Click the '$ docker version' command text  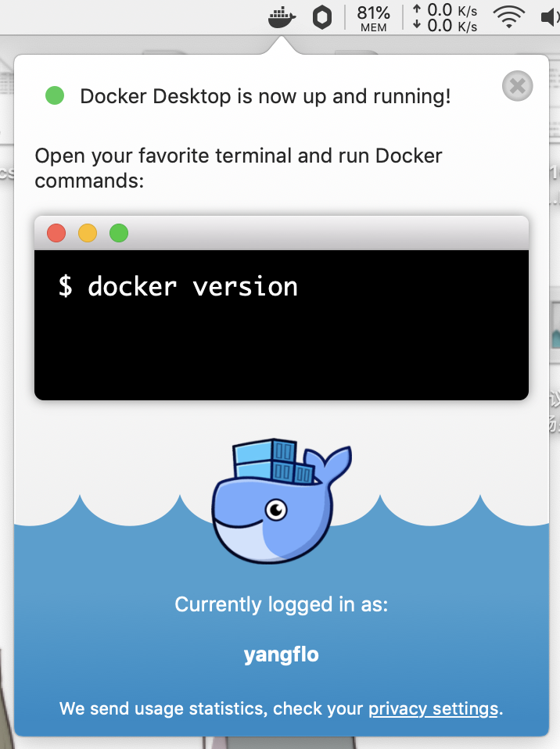tap(178, 287)
